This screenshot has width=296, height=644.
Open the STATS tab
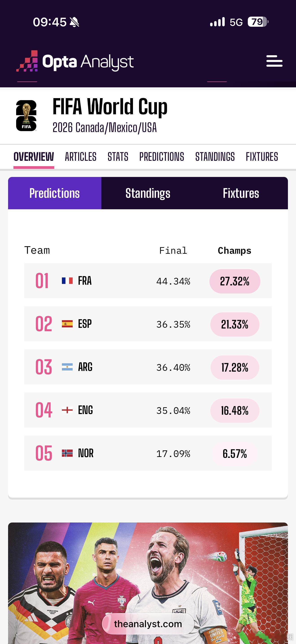pyautogui.click(x=118, y=157)
